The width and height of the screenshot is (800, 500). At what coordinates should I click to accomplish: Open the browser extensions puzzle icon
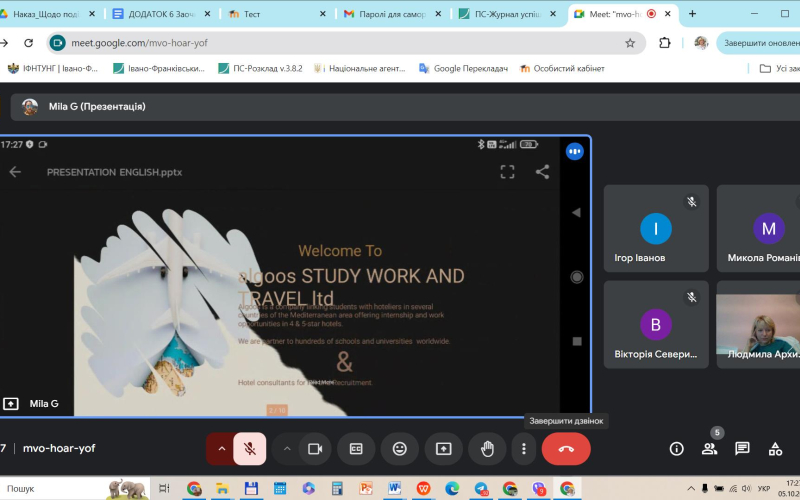664,43
